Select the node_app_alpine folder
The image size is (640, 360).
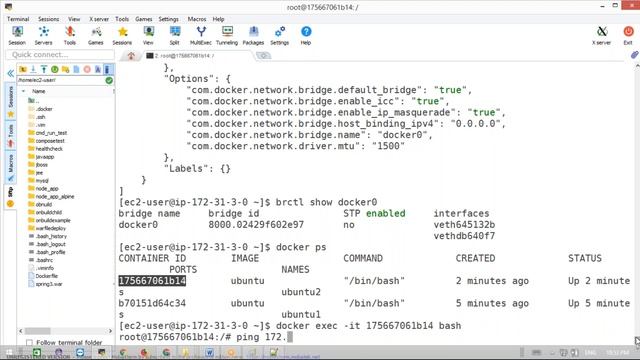coord(51,197)
